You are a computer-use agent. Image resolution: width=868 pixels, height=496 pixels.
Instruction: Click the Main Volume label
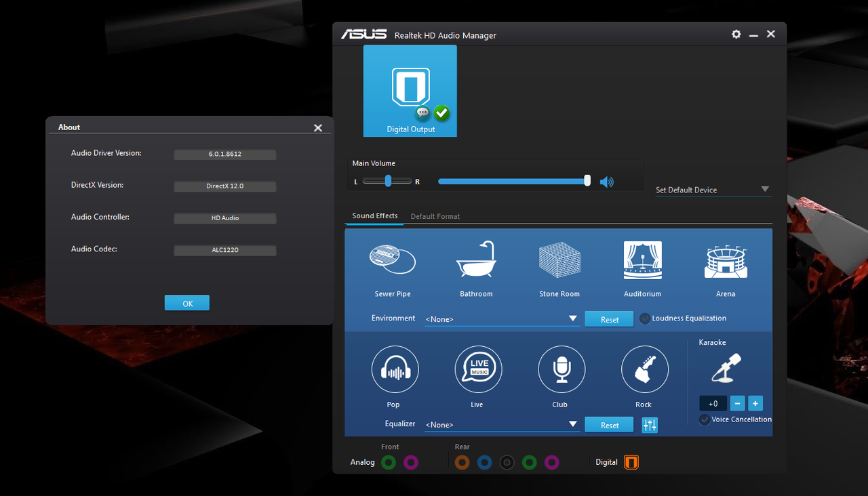tap(374, 163)
